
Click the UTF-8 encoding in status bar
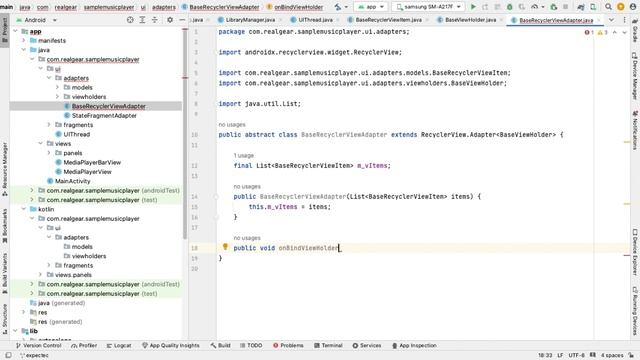click(576, 356)
